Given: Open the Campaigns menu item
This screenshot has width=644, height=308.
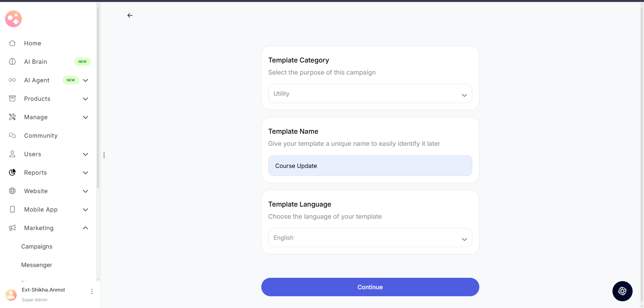Looking at the screenshot, I should (x=37, y=247).
